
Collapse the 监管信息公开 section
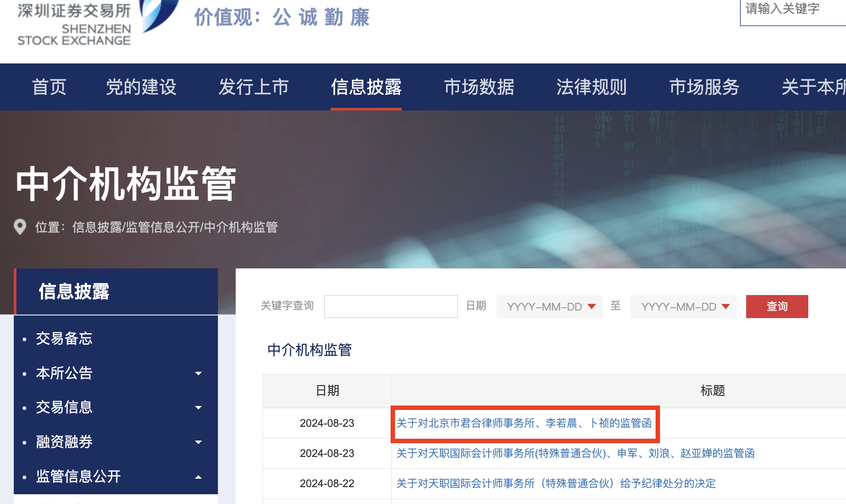tap(199, 476)
